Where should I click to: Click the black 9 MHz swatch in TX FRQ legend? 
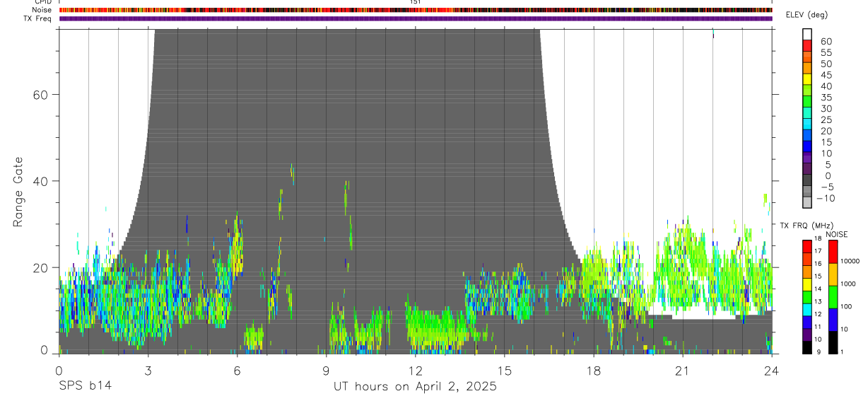pos(807,347)
